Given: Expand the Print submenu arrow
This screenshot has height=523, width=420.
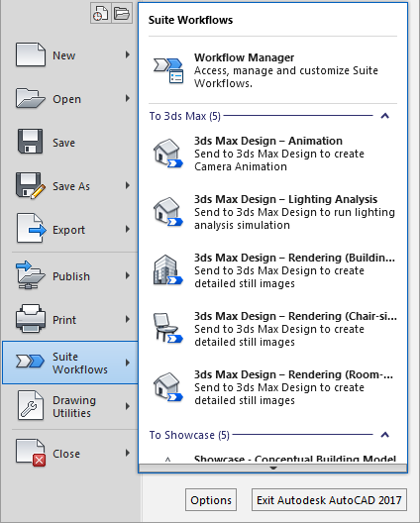Looking at the screenshot, I should click(x=128, y=319).
